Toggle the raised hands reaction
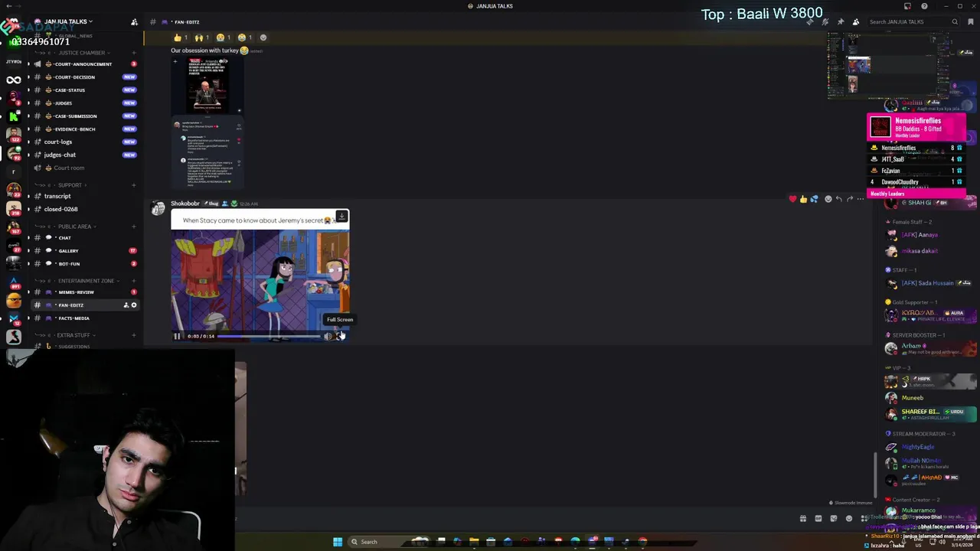The height and width of the screenshot is (551, 980). click(201, 37)
